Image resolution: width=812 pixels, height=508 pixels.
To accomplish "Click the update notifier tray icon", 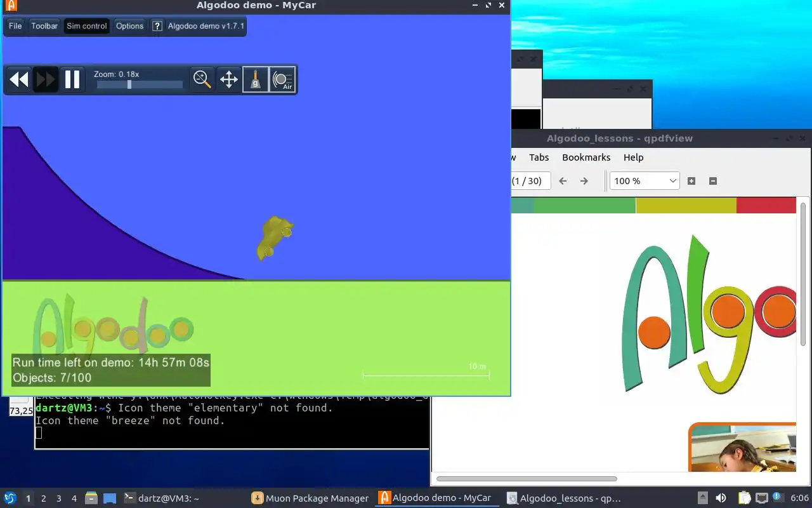I will click(x=777, y=497).
